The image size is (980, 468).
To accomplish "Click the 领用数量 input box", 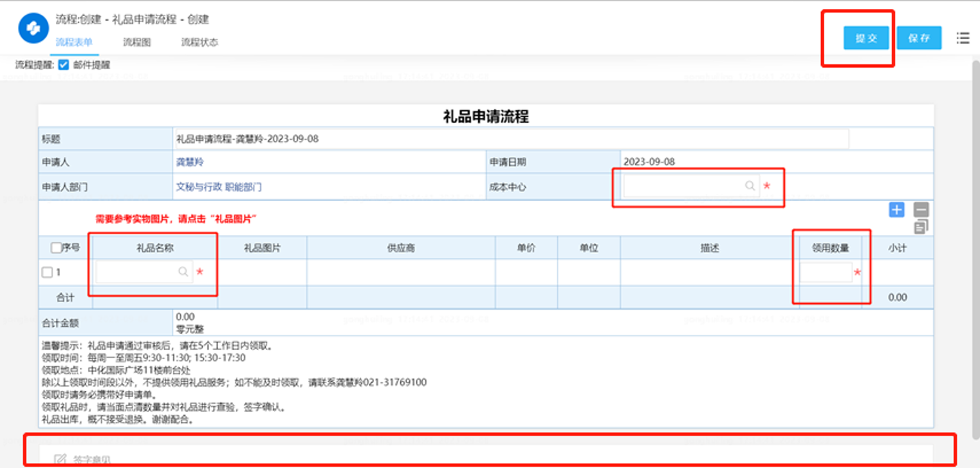I will click(826, 272).
